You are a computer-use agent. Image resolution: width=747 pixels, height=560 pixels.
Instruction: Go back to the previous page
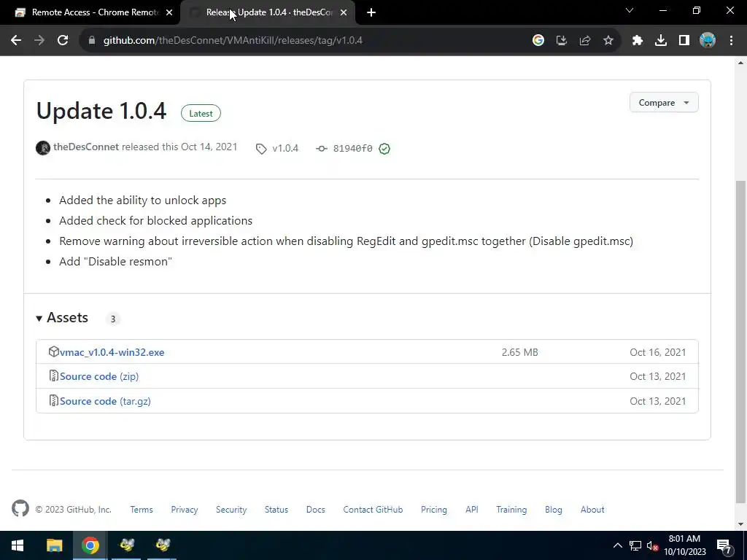(16, 41)
